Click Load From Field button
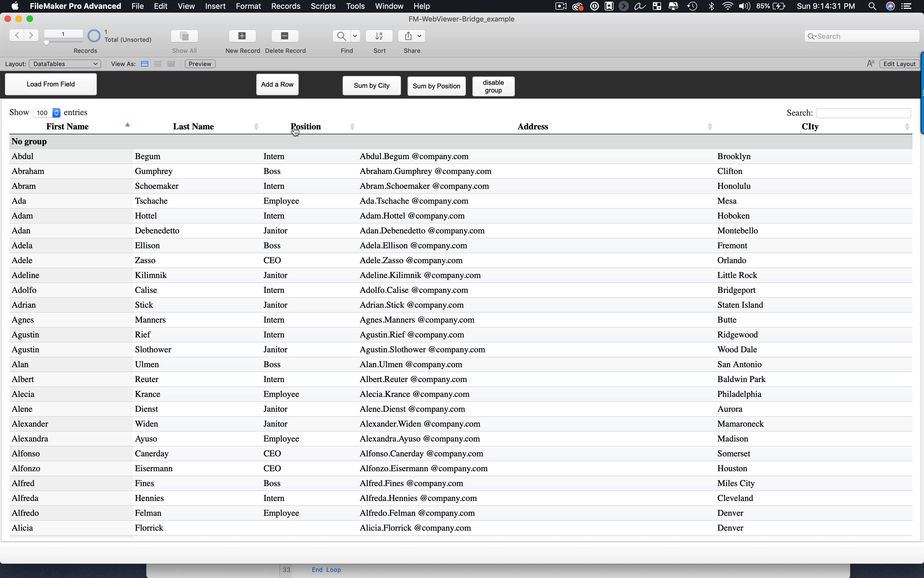 [51, 84]
